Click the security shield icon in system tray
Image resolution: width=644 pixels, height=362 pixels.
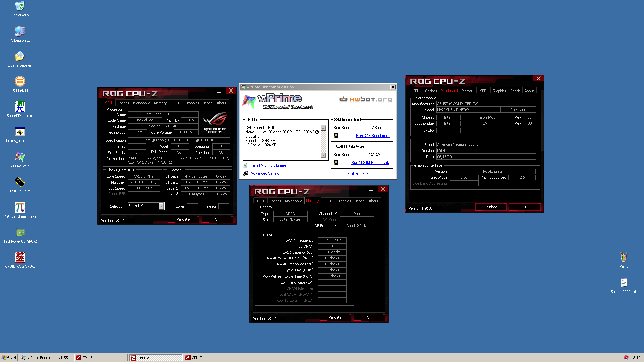coord(626,358)
